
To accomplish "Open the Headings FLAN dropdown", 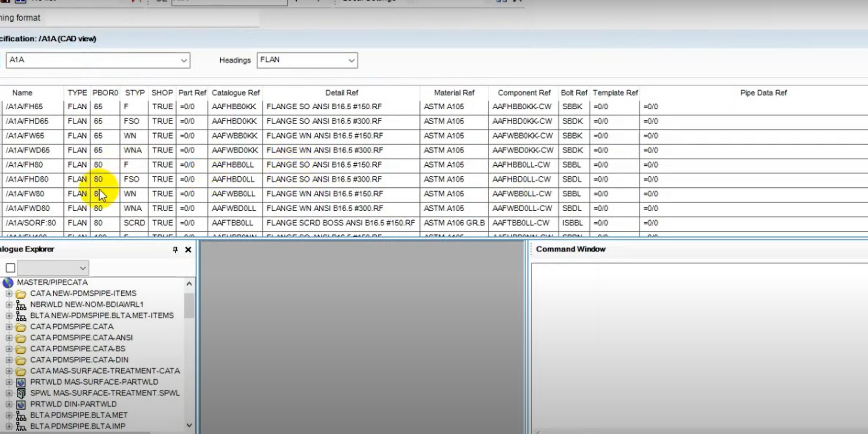I will [351, 61].
